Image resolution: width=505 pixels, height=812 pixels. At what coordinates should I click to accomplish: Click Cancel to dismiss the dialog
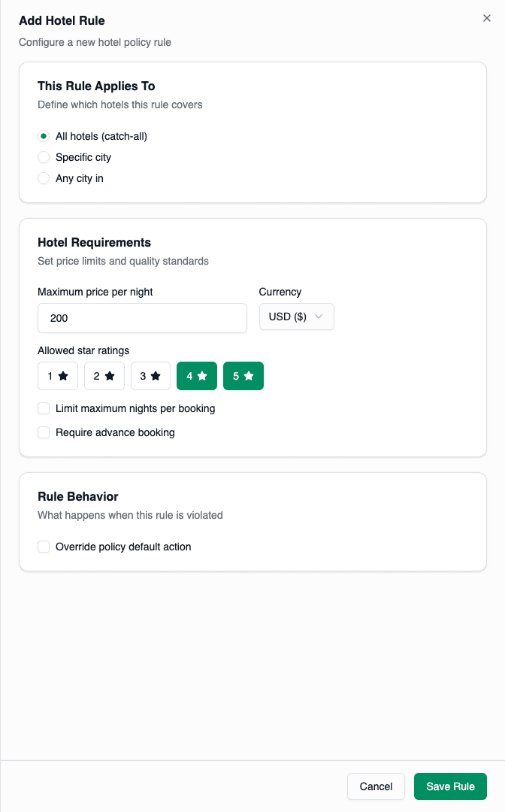(x=376, y=786)
